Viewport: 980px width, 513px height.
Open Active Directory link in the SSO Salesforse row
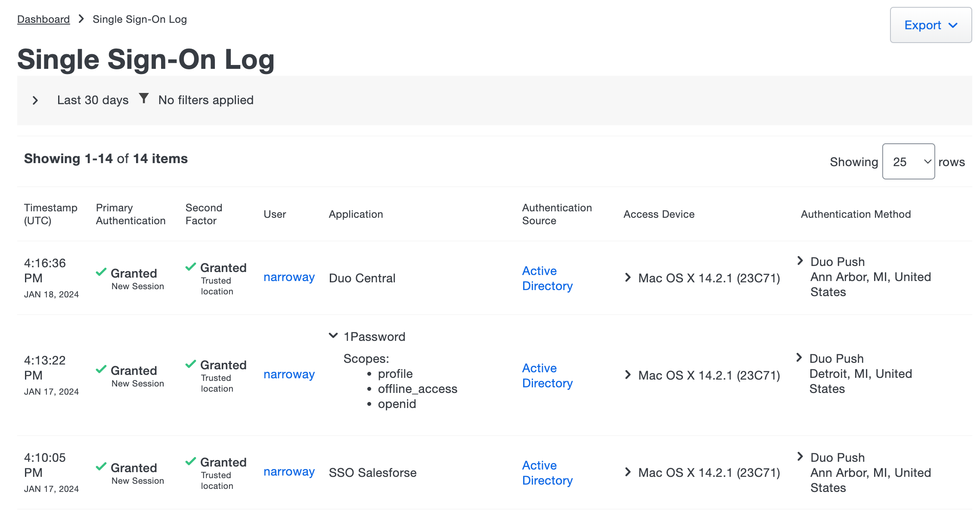point(547,473)
